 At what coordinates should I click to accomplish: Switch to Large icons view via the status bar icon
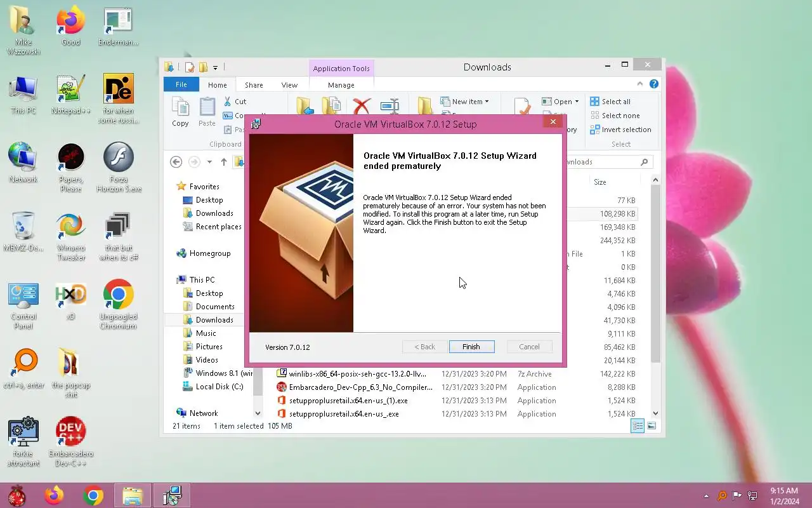652,426
